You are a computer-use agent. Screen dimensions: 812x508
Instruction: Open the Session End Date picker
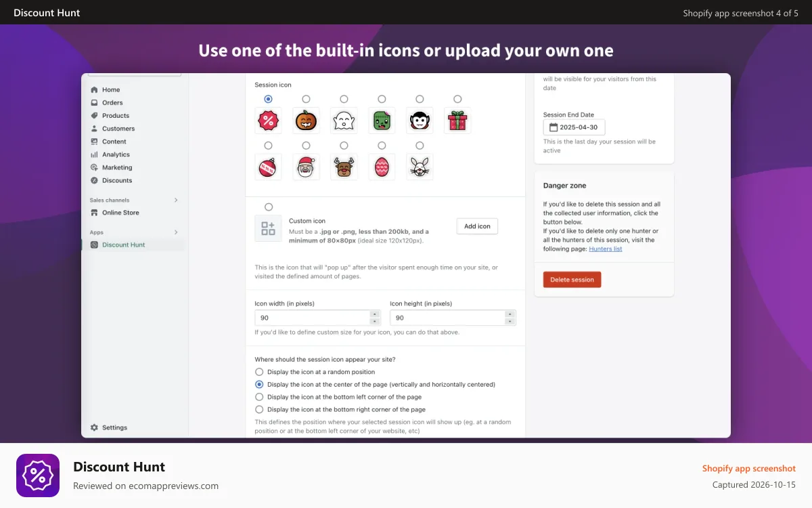[x=574, y=127]
